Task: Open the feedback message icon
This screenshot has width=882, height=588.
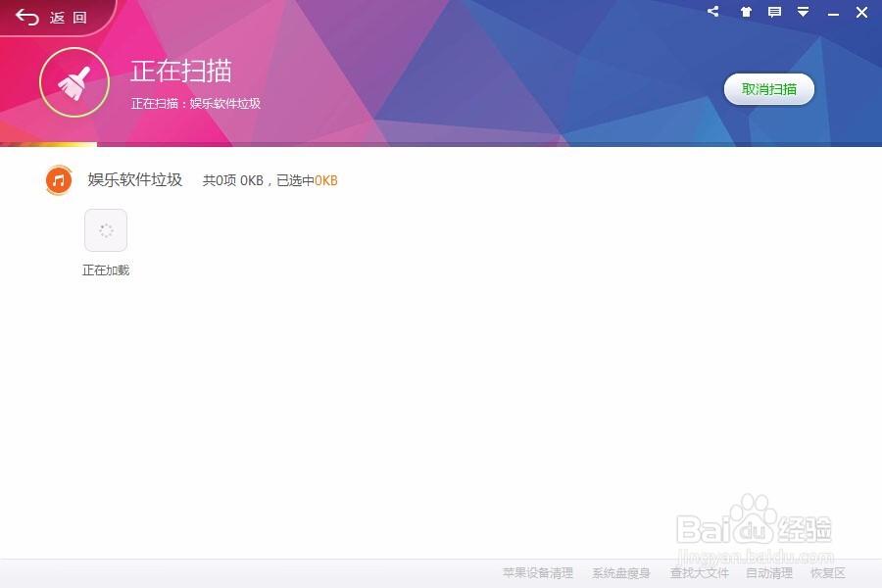Action: [x=774, y=12]
